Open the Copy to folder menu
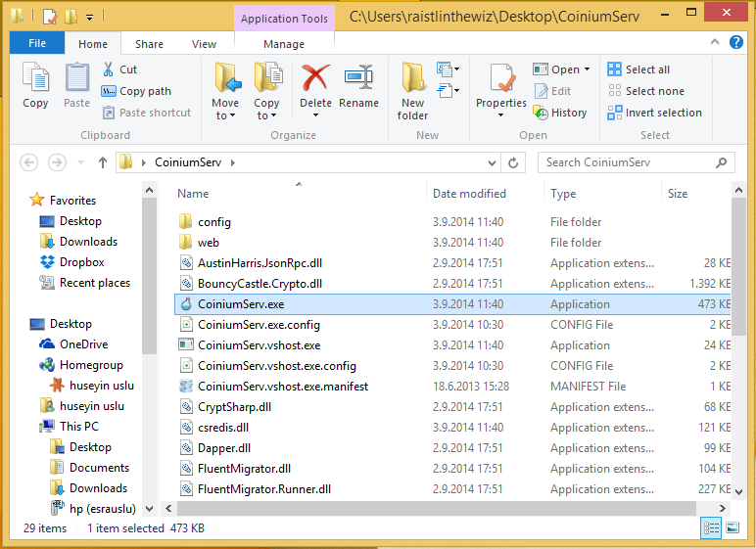Image resolution: width=756 pixels, height=549 pixels. point(266,92)
